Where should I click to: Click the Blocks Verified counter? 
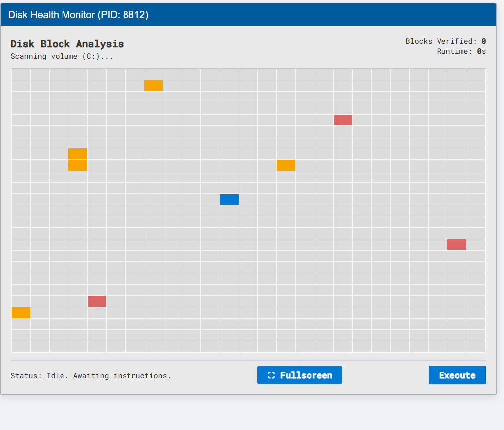coord(445,41)
